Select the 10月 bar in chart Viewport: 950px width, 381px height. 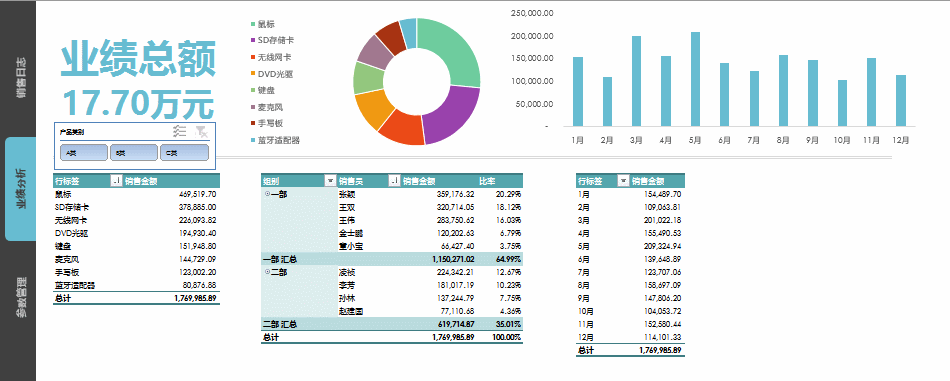point(842,103)
